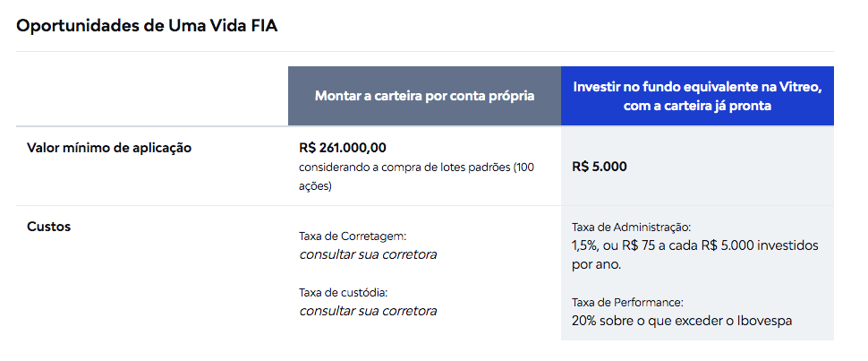Screen dimensions: 868x361
Task: Select the R$ 261.000,00 amount
Action: (x=343, y=148)
